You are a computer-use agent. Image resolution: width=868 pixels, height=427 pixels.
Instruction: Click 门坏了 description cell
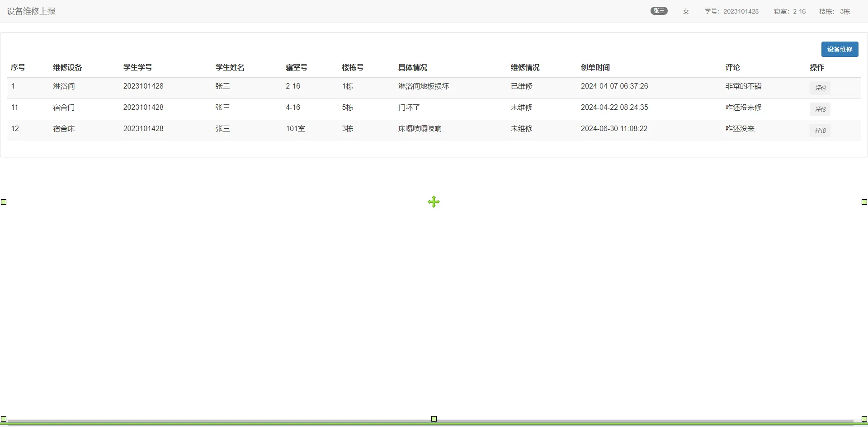pos(409,107)
